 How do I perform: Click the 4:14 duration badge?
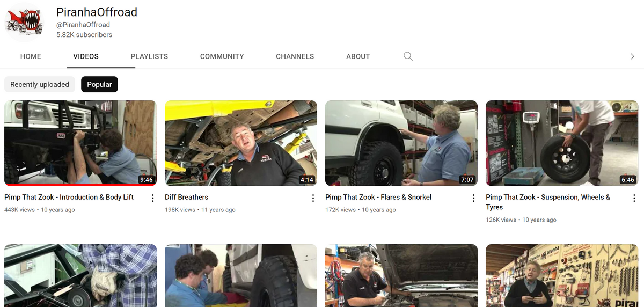coord(306,180)
